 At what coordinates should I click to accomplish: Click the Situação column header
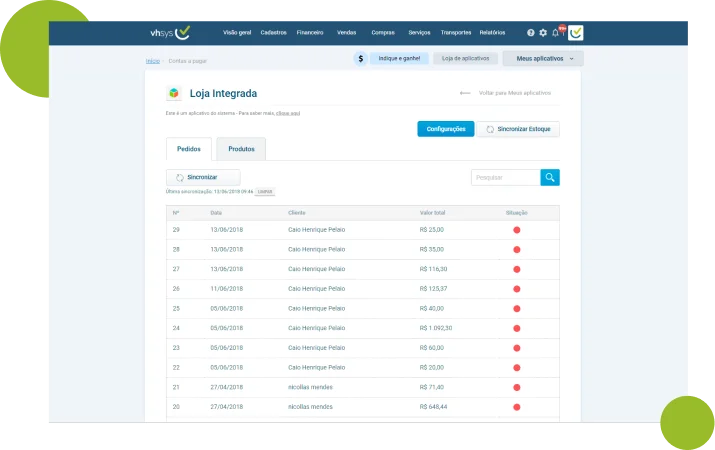point(517,213)
